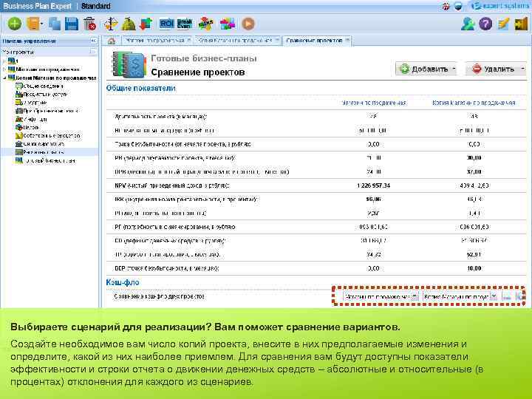The height and width of the screenshot is (399, 532).
Task: Click the Кэш-фло section heading
Action: pyautogui.click(x=123, y=282)
